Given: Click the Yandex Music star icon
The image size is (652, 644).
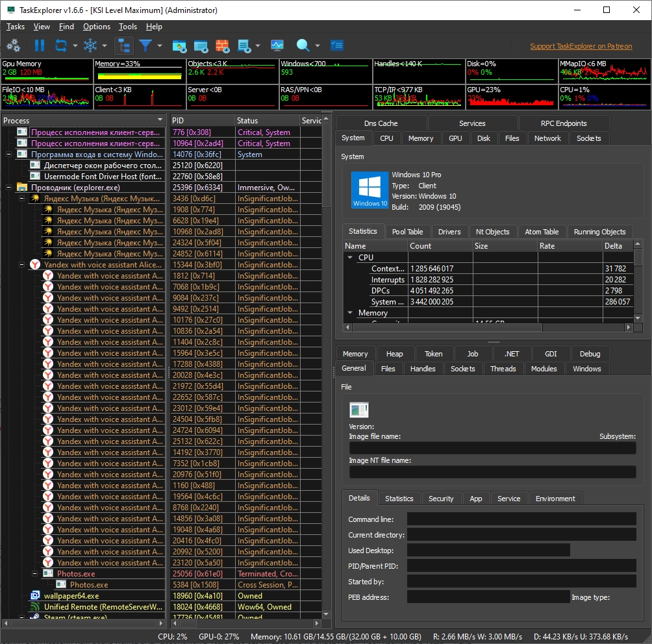Looking at the screenshot, I should (x=36, y=199).
